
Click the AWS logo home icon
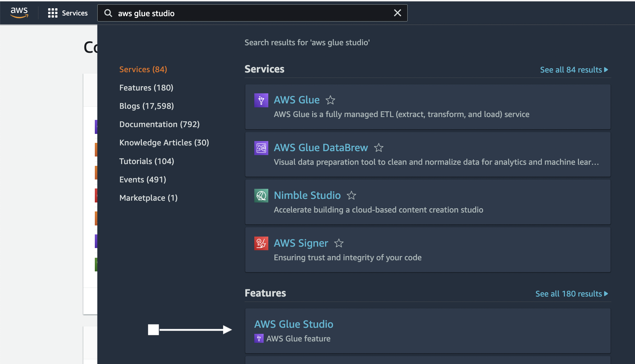pyautogui.click(x=19, y=13)
